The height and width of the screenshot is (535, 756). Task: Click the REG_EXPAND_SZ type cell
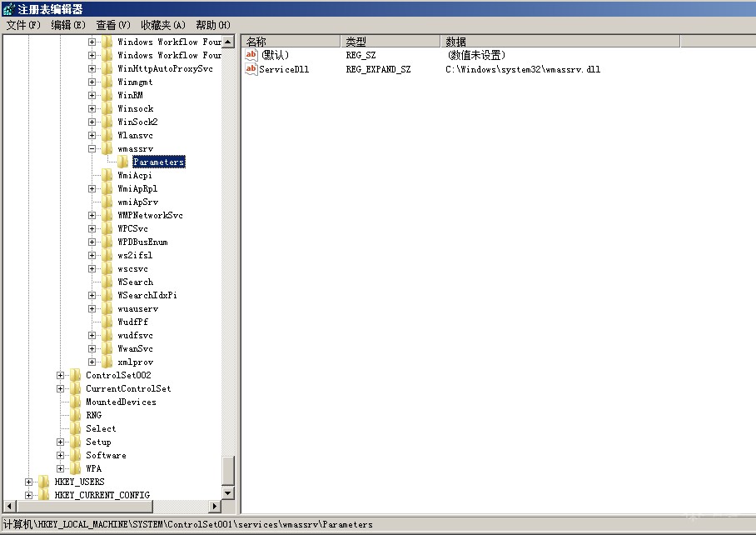(x=379, y=69)
